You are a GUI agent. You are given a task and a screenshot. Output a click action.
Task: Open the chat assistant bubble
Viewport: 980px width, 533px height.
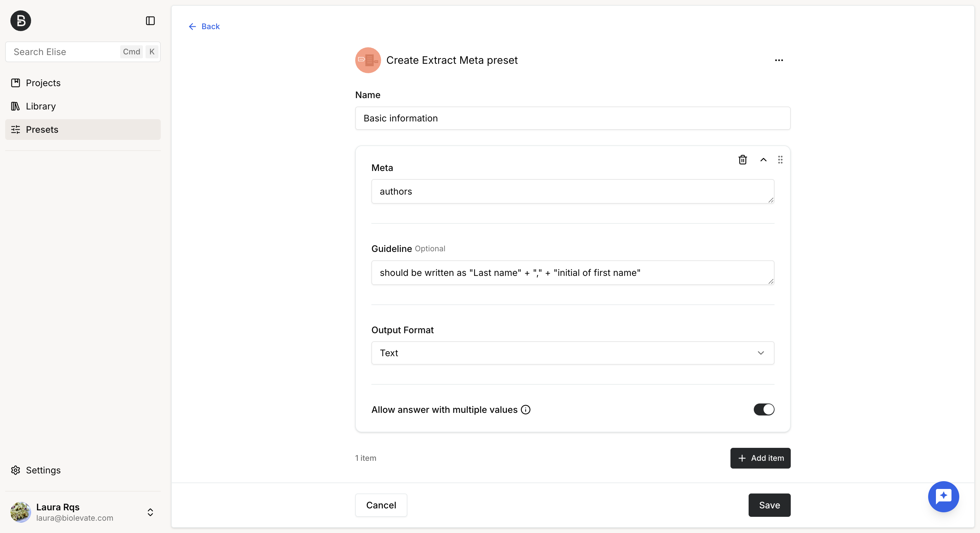943,496
